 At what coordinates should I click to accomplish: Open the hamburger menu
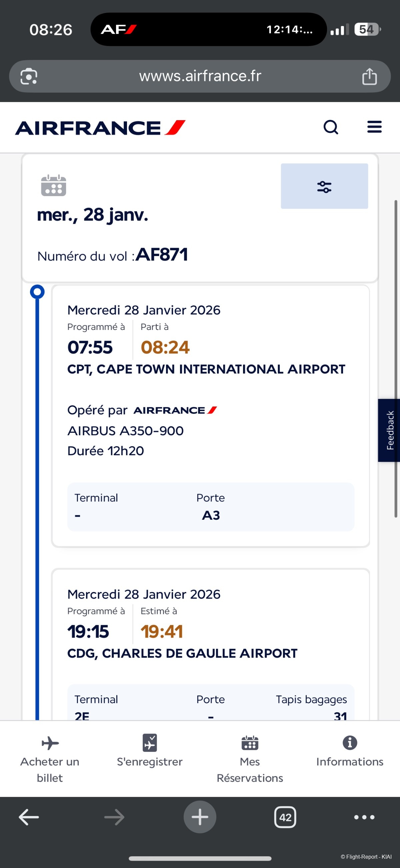(x=374, y=127)
